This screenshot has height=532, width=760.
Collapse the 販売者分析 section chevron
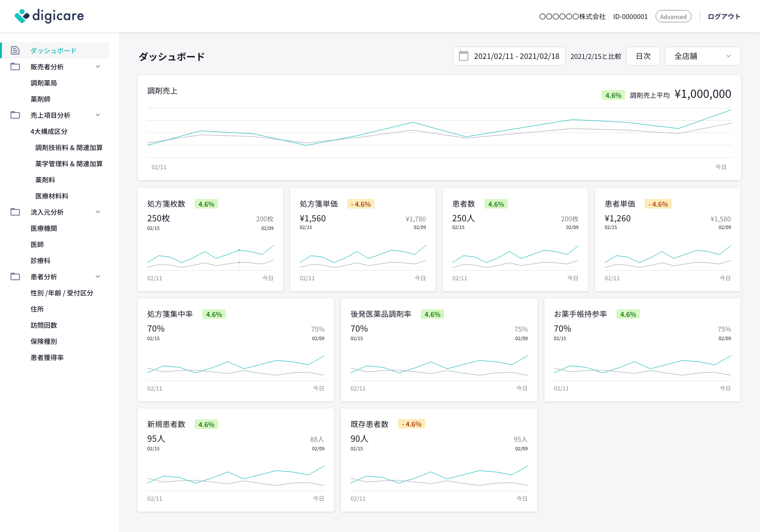click(x=98, y=66)
